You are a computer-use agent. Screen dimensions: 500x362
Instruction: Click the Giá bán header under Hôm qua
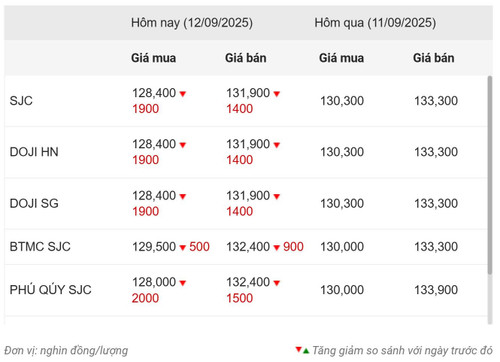point(434,58)
